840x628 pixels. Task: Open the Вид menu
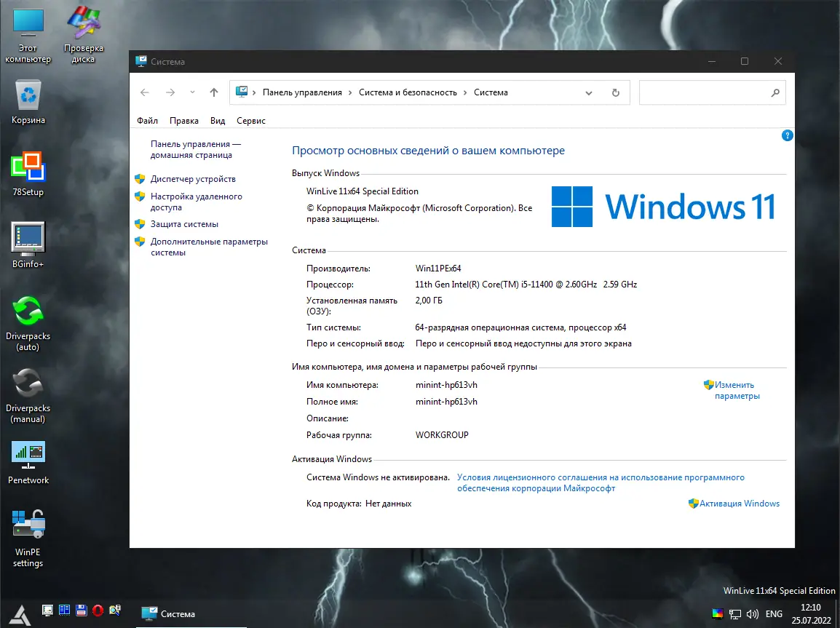pos(218,121)
